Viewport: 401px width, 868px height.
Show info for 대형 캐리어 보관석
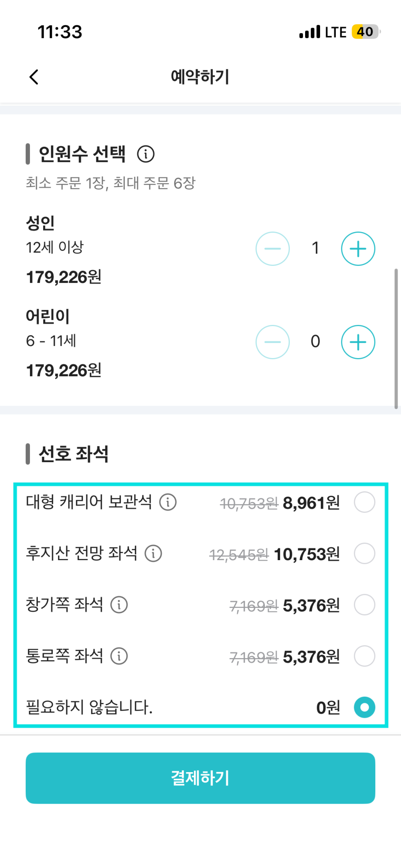point(168,502)
